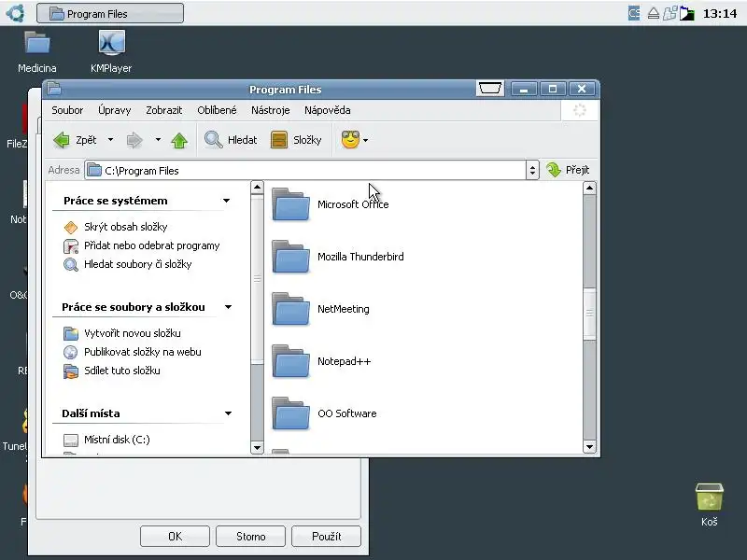Open the Oblíbené menu
Screen dimensions: 747x560
click(217, 110)
